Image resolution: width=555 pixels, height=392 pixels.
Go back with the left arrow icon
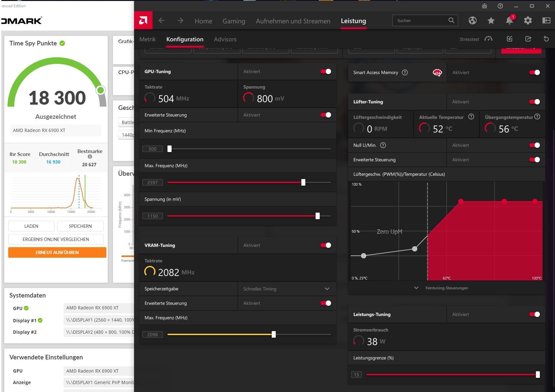point(161,20)
